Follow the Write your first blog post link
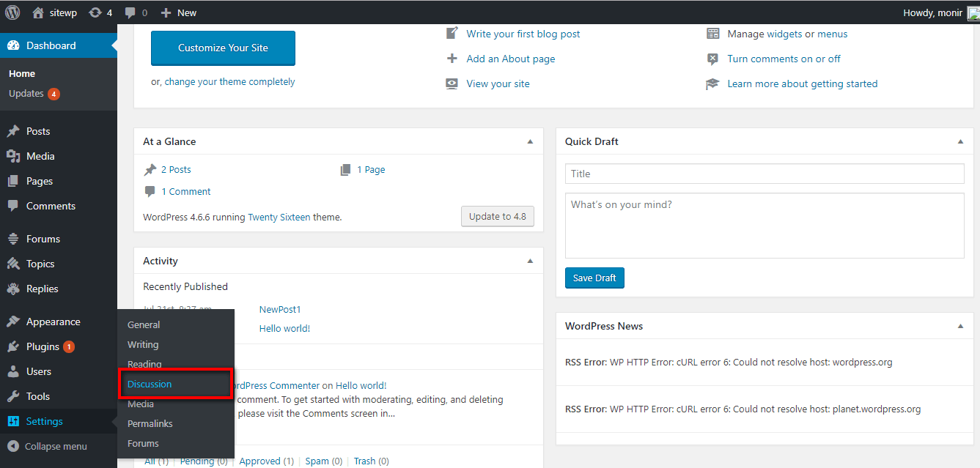The height and width of the screenshot is (468, 980). click(x=523, y=34)
